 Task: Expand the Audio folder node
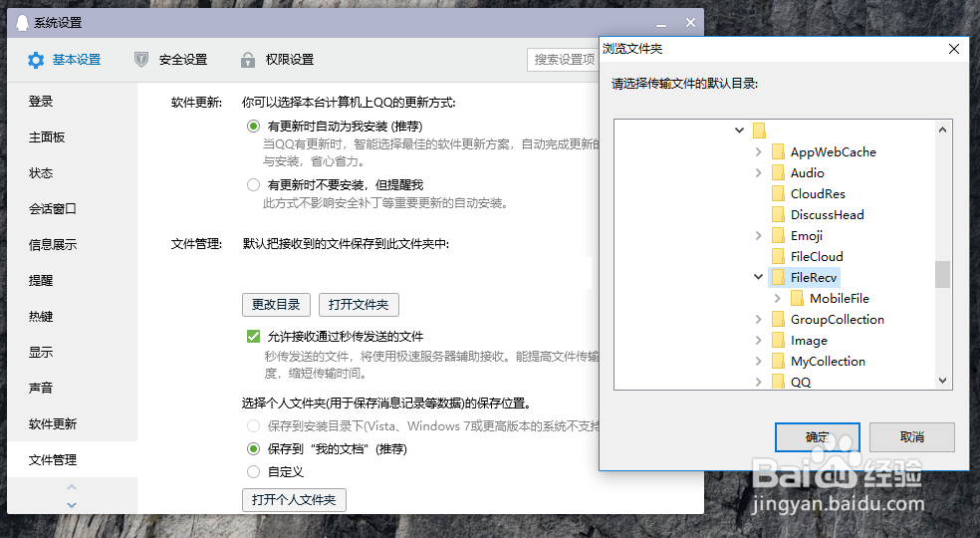click(x=758, y=172)
